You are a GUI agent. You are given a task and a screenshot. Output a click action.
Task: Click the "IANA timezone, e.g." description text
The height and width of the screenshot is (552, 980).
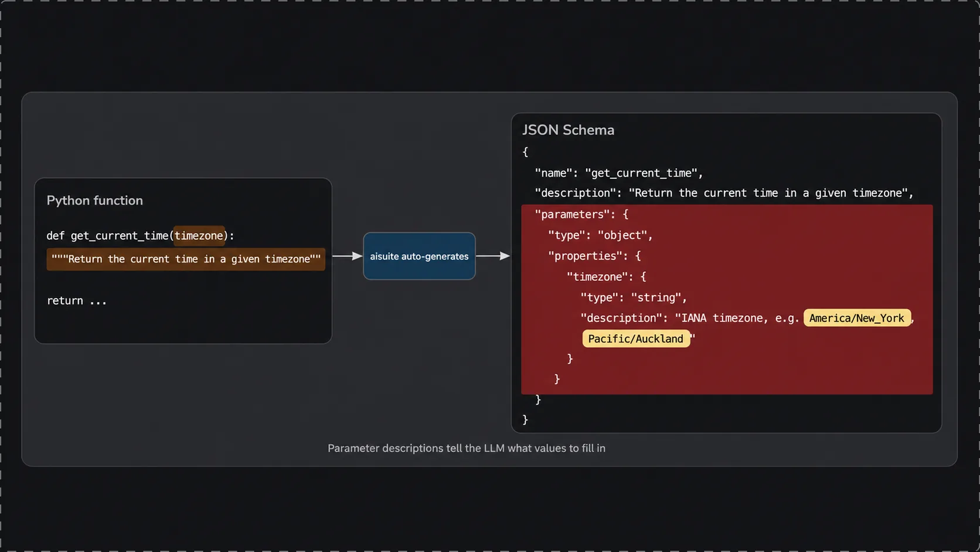point(737,318)
